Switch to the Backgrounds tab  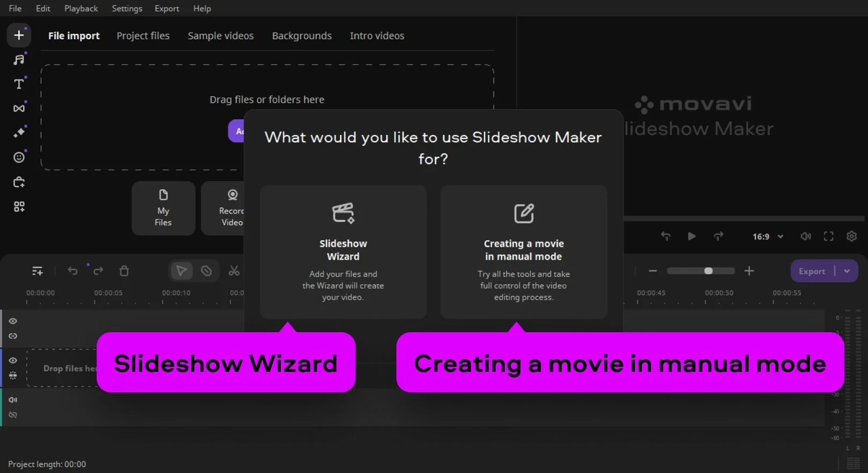[x=302, y=36]
